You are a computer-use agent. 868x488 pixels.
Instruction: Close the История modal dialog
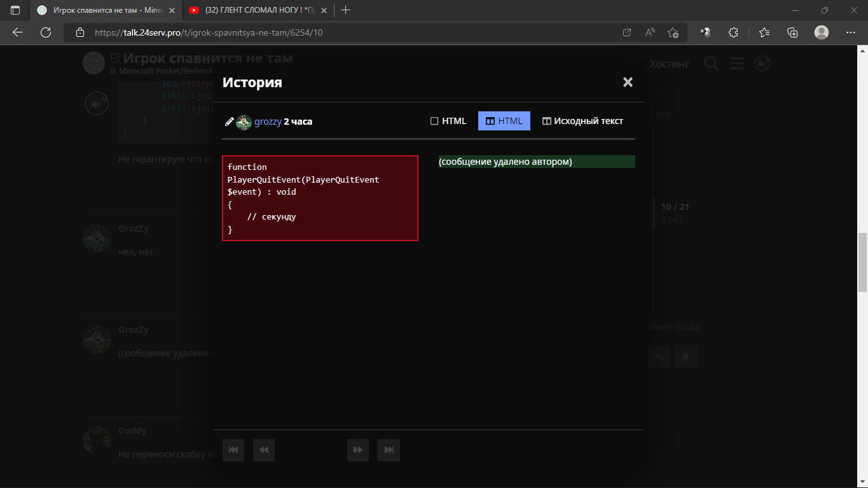(628, 82)
